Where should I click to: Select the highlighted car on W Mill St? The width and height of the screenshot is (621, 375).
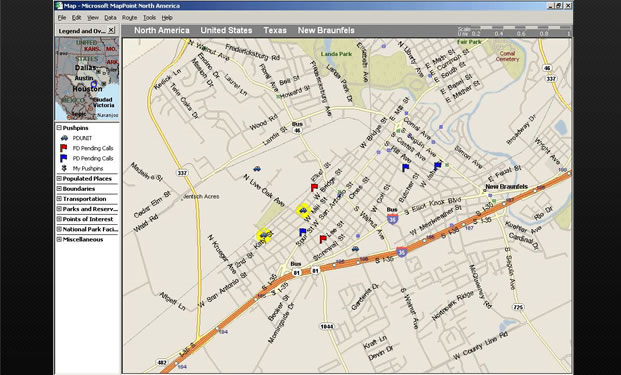(x=303, y=211)
